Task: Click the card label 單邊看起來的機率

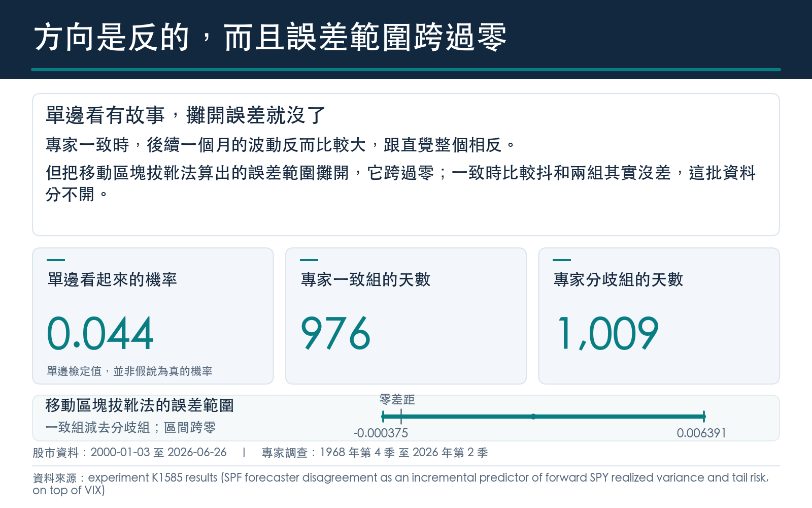Action: coord(112,279)
